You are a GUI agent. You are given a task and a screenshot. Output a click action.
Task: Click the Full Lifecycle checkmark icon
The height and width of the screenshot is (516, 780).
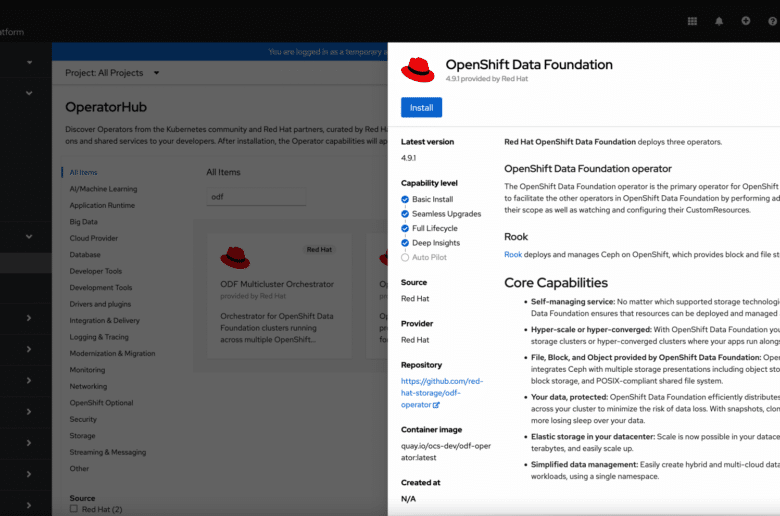coord(405,228)
